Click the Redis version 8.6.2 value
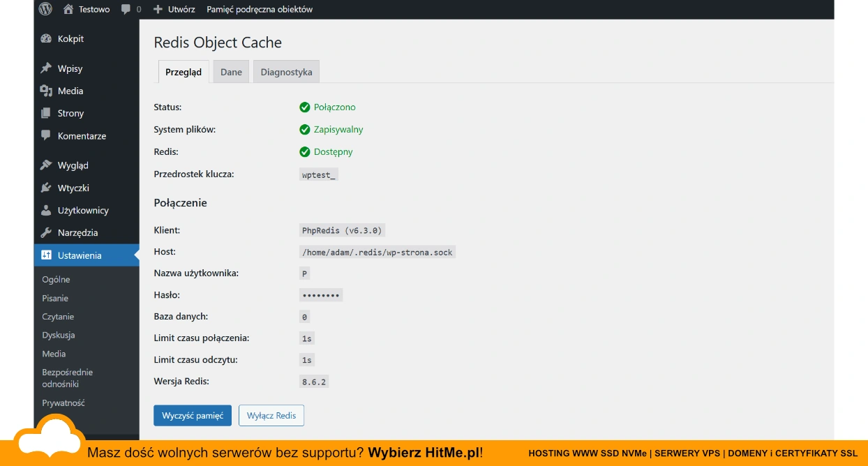The height and width of the screenshot is (466, 868). point(314,382)
